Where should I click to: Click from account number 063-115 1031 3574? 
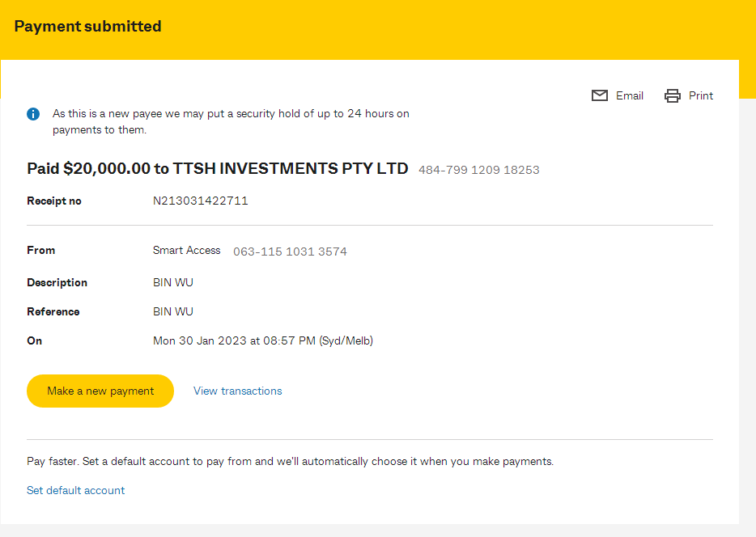click(x=291, y=252)
